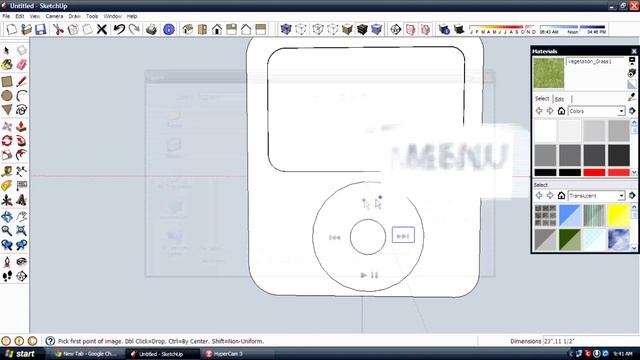640x360 pixels.
Task: Select the red pencil Line tool
Action: pyautogui.click(x=22, y=81)
